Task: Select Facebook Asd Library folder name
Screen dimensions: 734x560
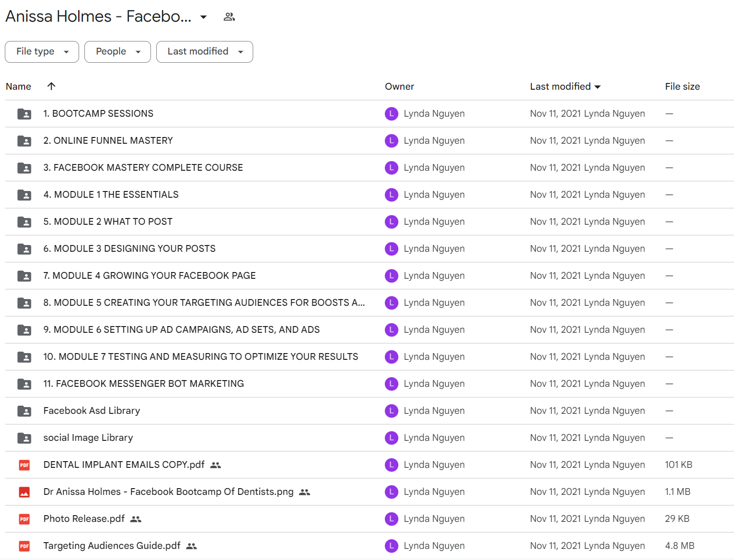Action: coord(92,410)
